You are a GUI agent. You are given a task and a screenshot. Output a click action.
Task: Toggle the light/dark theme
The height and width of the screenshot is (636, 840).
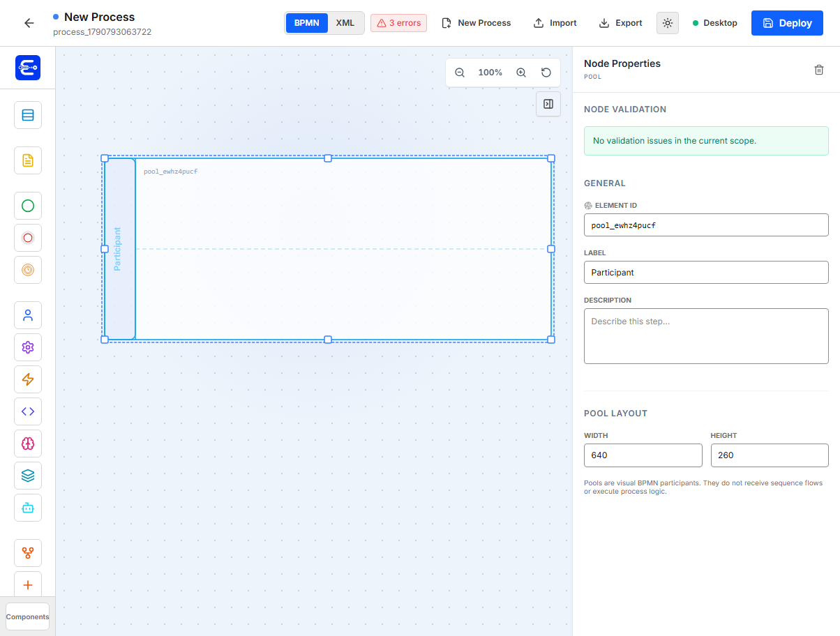(668, 23)
